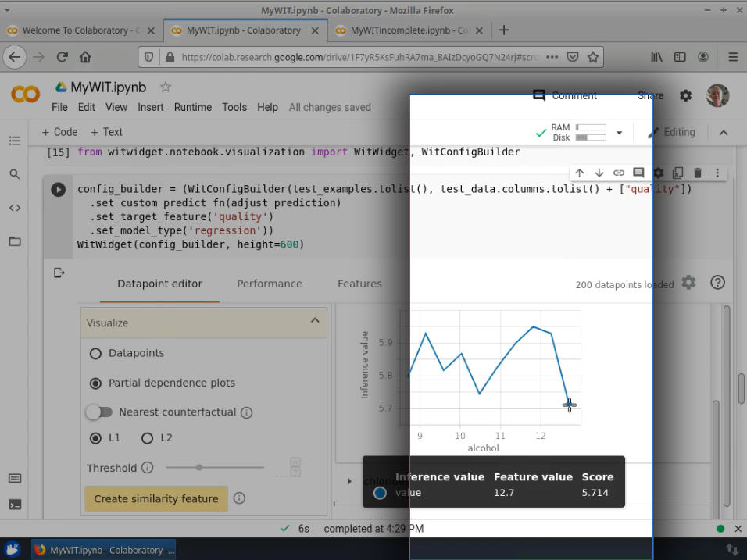Screen dimensions: 747x560
Task: Copy link to cell icon
Action: point(618,173)
